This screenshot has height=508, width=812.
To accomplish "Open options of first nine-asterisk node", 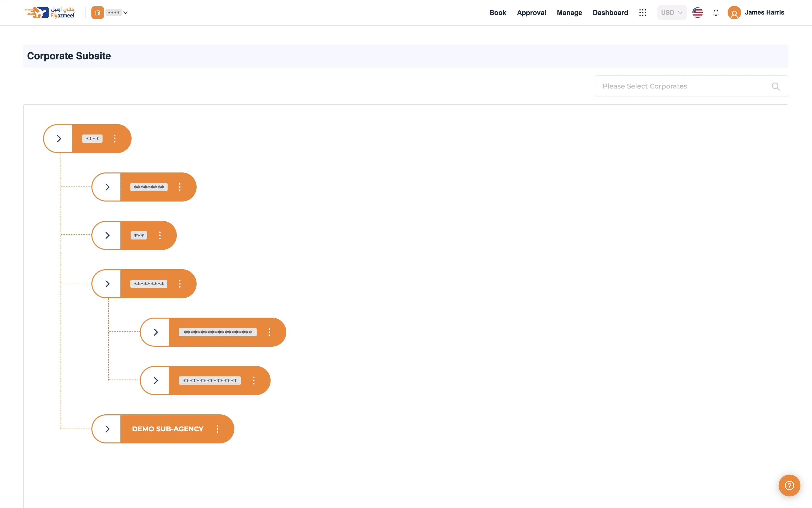I will pyautogui.click(x=180, y=187).
